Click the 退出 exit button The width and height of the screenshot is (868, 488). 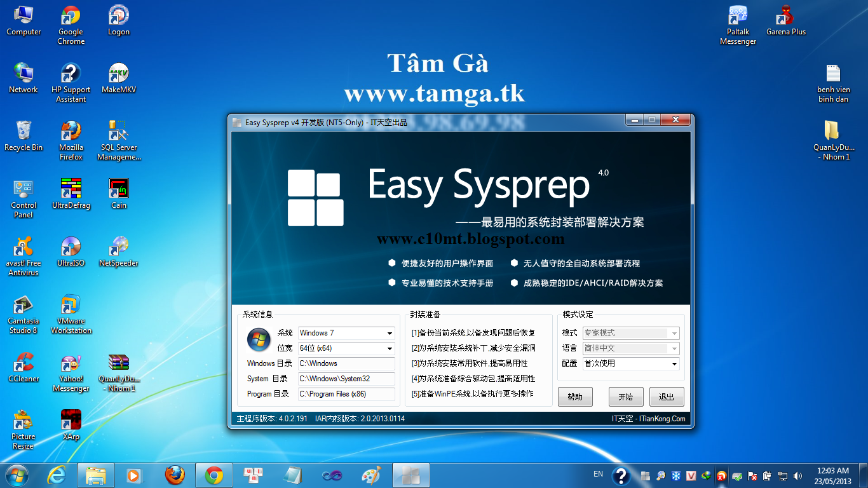coord(667,397)
